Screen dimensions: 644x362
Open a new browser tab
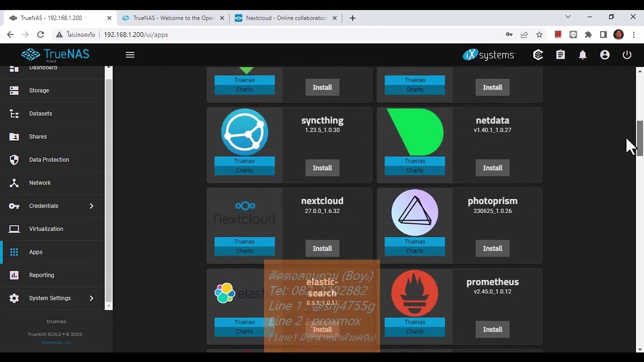pos(353,18)
